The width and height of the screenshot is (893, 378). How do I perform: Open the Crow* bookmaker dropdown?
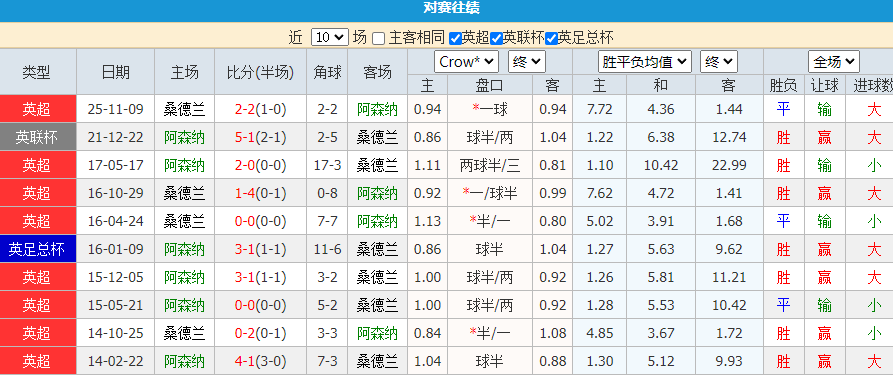(466, 61)
